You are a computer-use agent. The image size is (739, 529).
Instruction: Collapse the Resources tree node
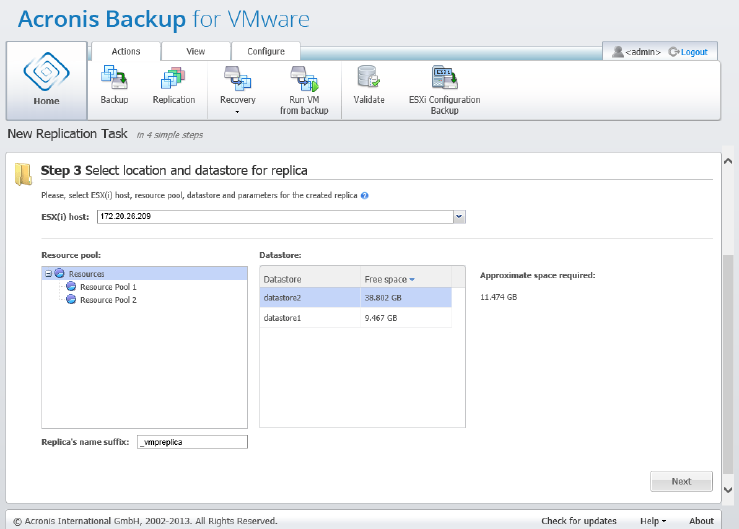[x=48, y=273]
